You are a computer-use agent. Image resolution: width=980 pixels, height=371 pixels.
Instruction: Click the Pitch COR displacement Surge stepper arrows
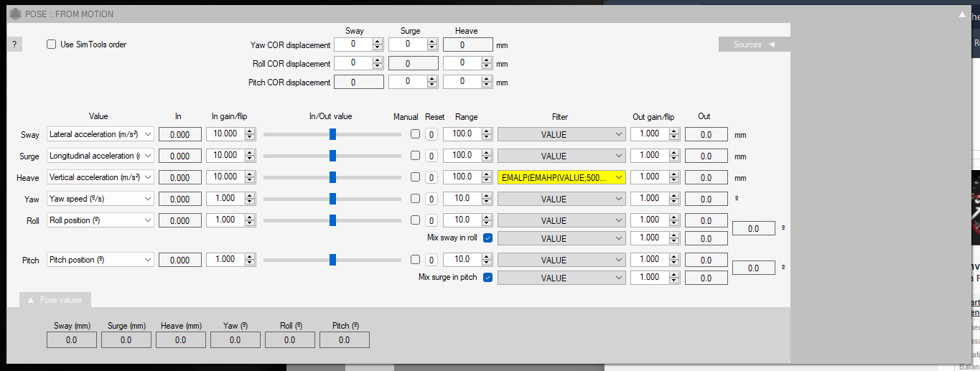point(431,82)
